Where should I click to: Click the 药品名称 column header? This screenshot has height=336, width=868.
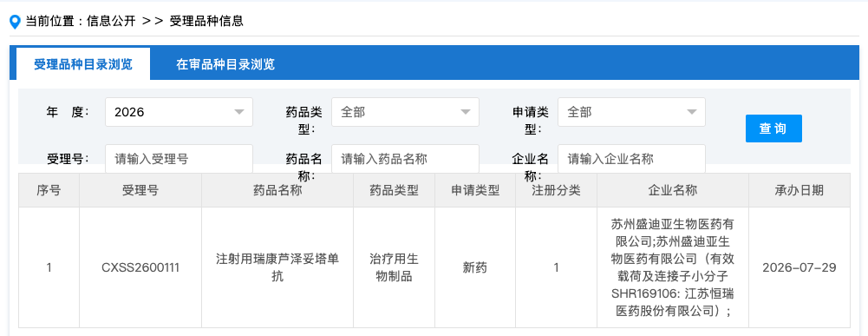point(277,191)
